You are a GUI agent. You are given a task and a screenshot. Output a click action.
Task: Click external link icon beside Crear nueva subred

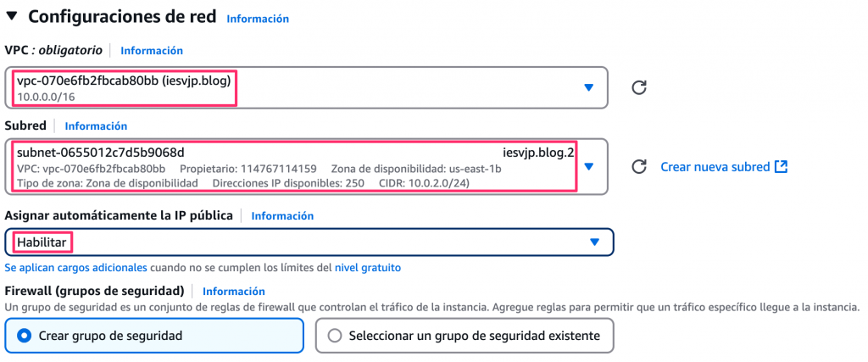[782, 167]
